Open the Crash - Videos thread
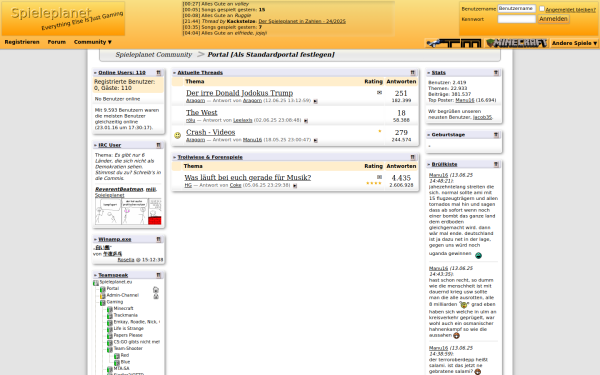 (210, 132)
